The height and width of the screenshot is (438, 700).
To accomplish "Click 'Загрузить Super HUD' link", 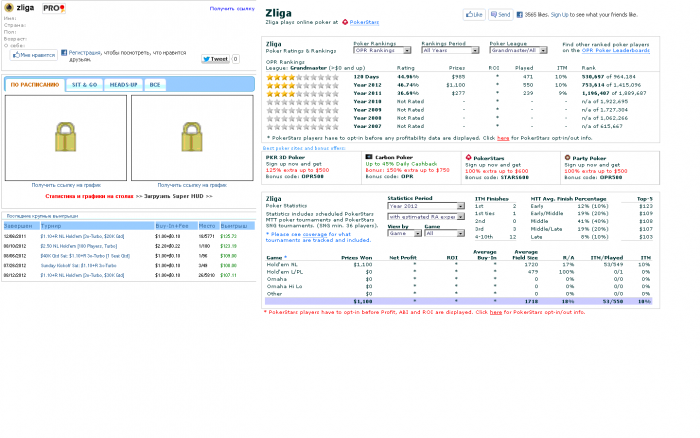I will [178, 196].
